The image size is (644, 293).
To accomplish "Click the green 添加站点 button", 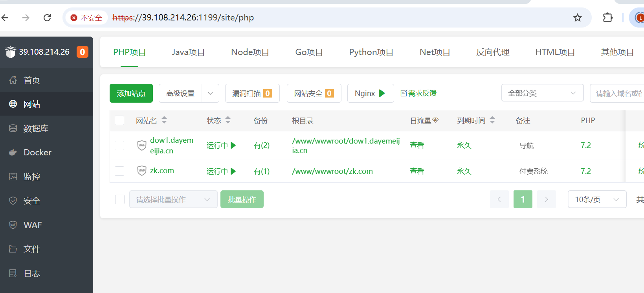I will 131,93.
